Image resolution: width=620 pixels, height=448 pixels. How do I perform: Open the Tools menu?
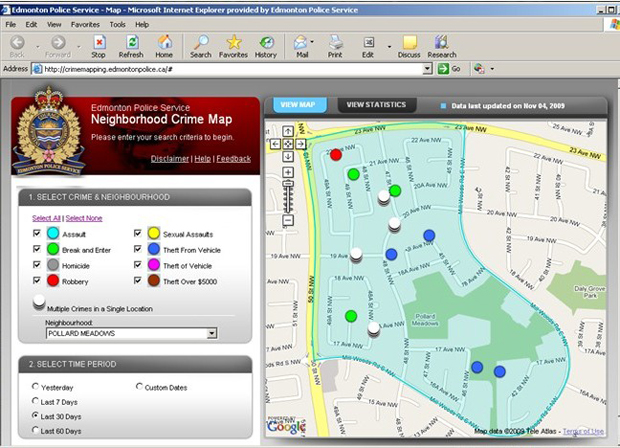(x=117, y=24)
